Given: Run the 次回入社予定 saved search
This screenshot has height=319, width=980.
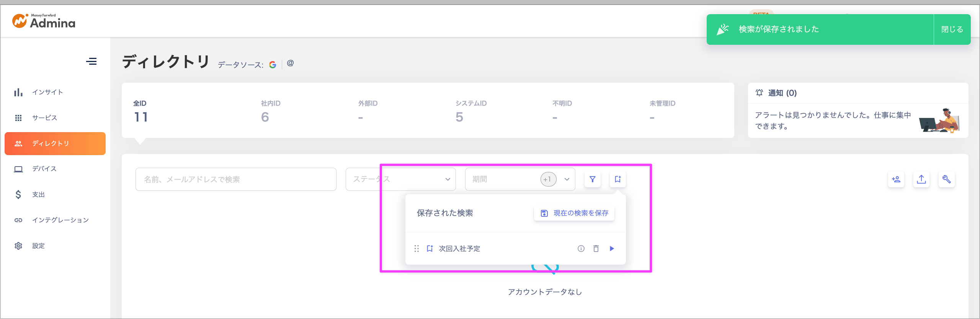Looking at the screenshot, I should [x=612, y=249].
